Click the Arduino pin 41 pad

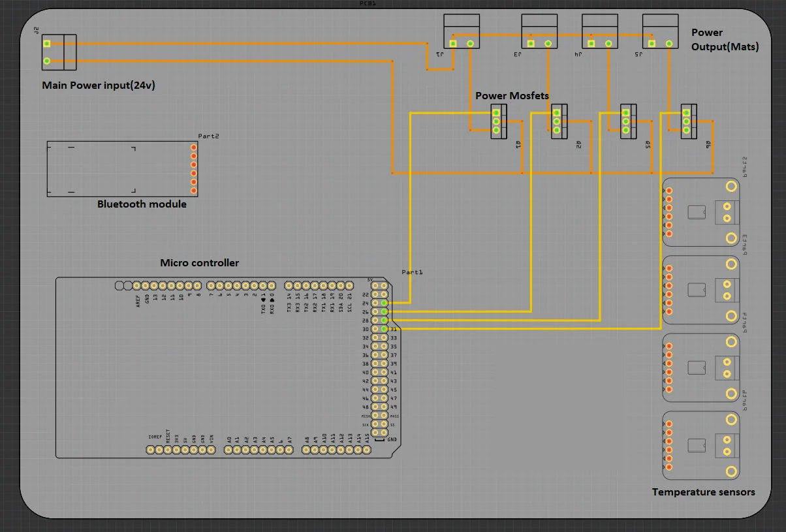tap(384, 372)
